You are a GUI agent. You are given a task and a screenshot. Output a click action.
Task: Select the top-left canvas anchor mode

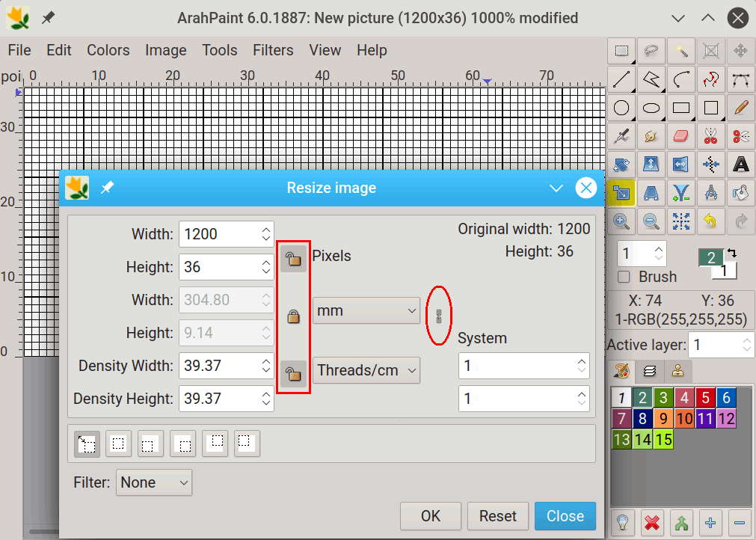pyautogui.click(x=247, y=444)
